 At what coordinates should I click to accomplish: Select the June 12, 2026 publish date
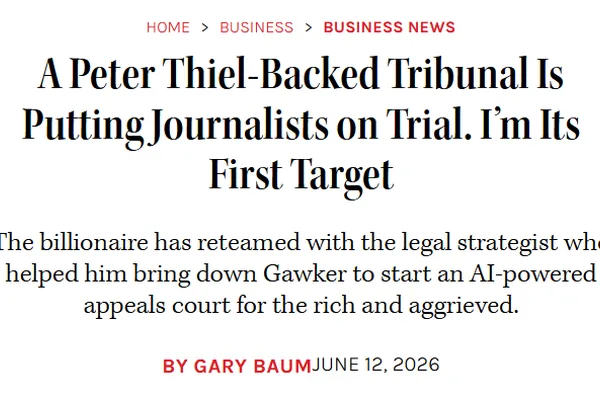click(x=375, y=365)
